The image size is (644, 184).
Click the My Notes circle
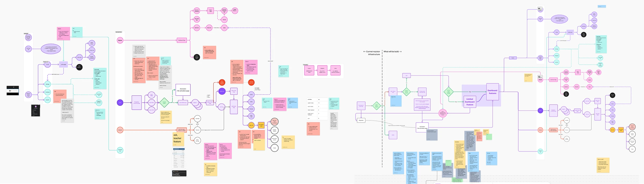click(x=197, y=28)
